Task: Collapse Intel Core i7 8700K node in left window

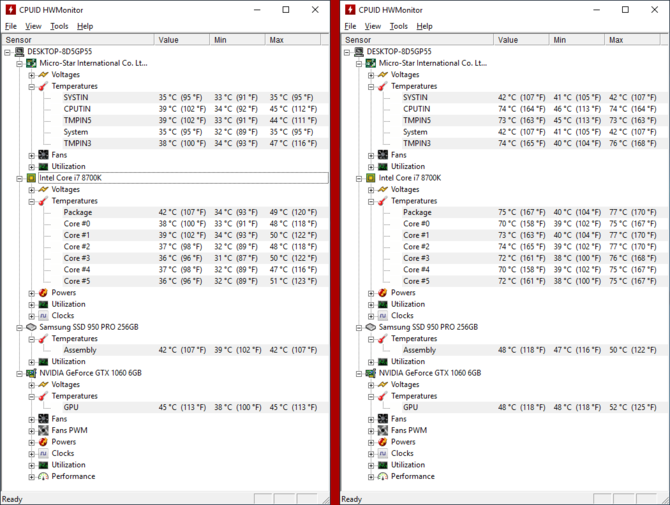Action: pyautogui.click(x=20, y=179)
